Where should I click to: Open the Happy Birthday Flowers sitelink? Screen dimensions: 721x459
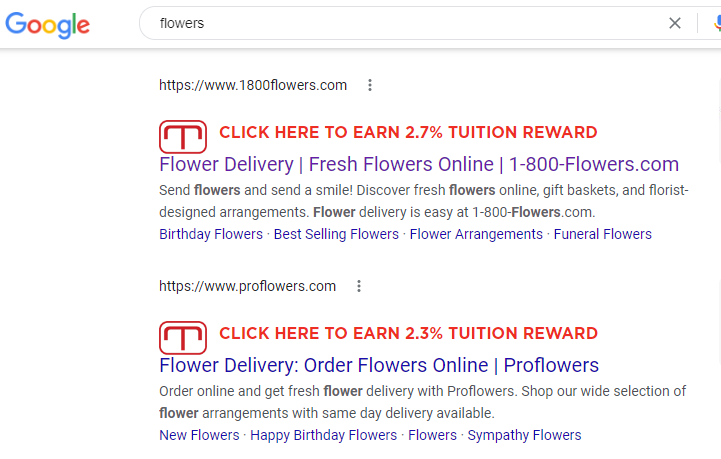coord(323,435)
